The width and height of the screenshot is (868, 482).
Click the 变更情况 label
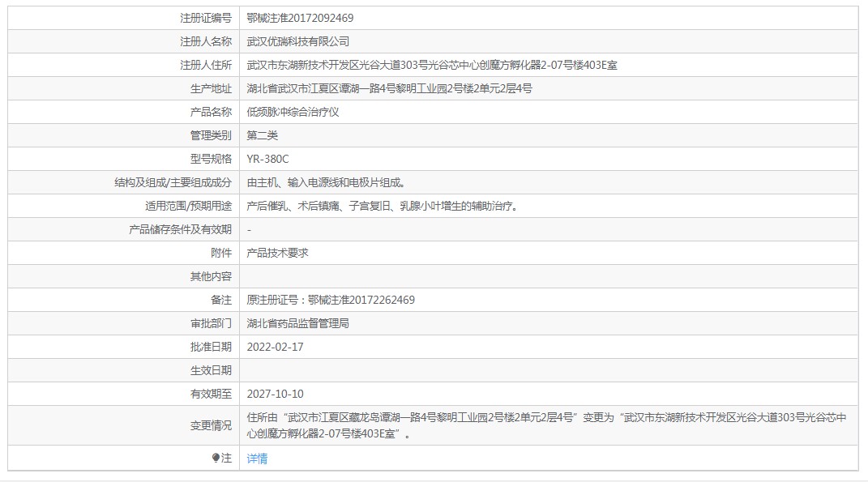[211, 425]
